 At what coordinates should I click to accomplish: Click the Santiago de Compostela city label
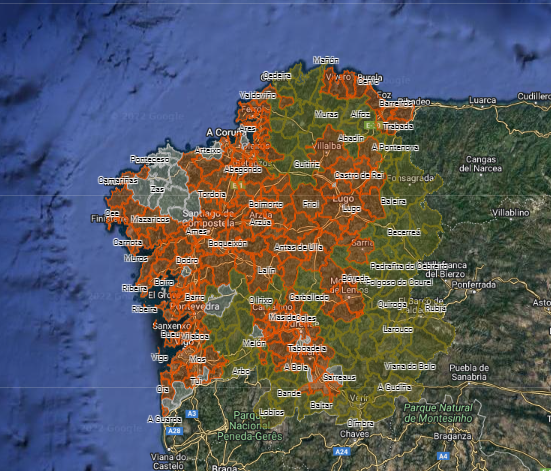pos(209,218)
